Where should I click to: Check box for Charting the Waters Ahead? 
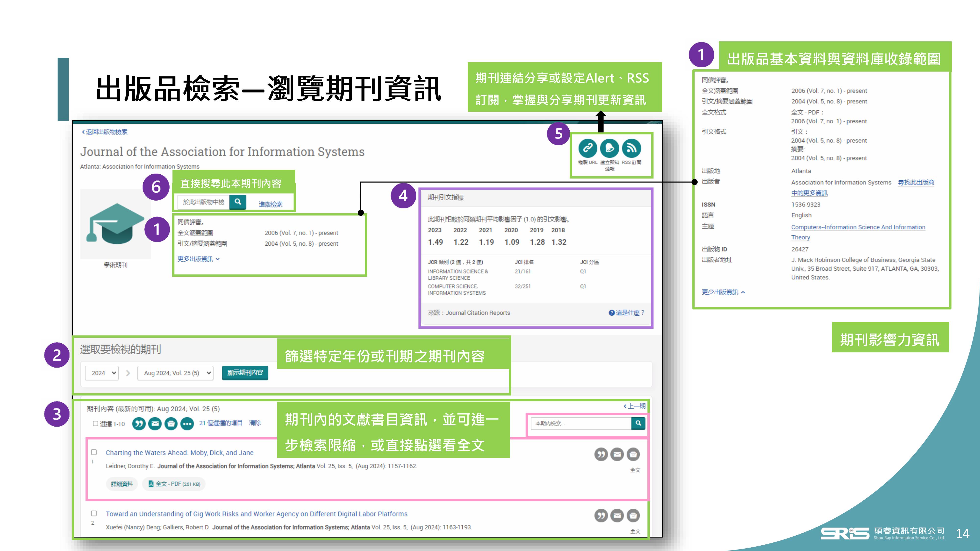pyautogui.click(x=94, y=452)
